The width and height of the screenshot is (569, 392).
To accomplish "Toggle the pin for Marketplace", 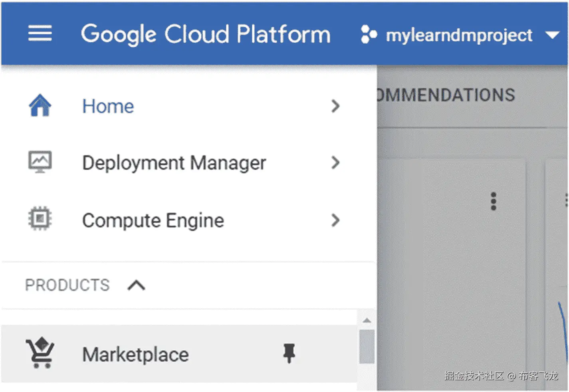I will (x=289, y=353).
